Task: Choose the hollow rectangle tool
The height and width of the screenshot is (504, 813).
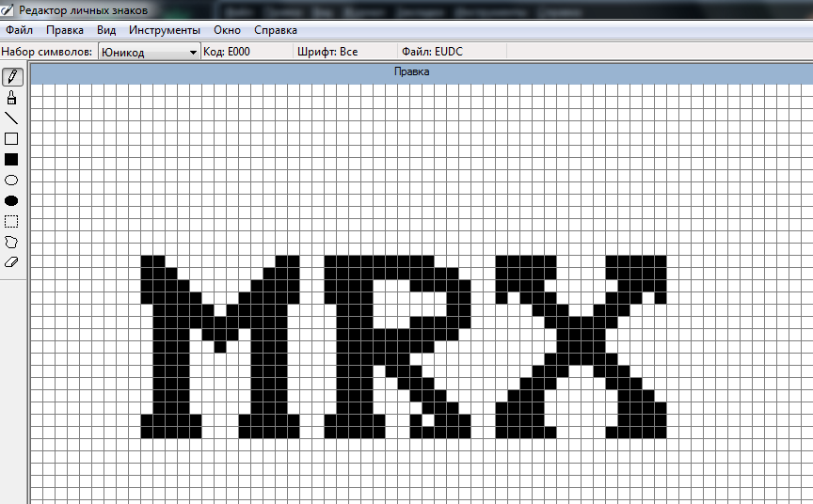Action: (x=12, y=139)
